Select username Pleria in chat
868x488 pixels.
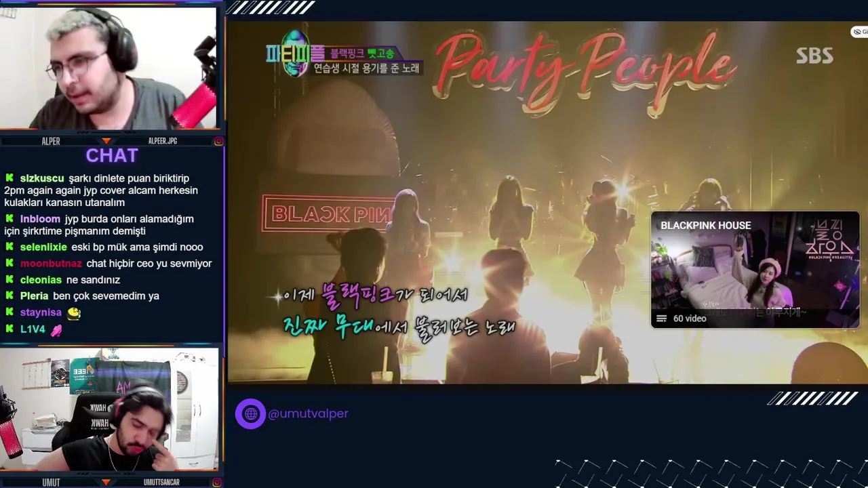[34, 296]
